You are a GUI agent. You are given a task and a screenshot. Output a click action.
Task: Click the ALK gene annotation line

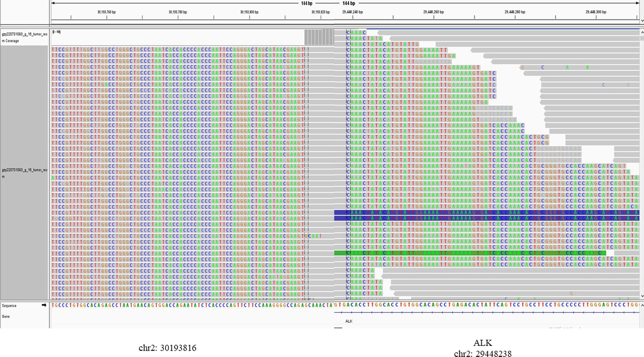(x=487, y=312)
